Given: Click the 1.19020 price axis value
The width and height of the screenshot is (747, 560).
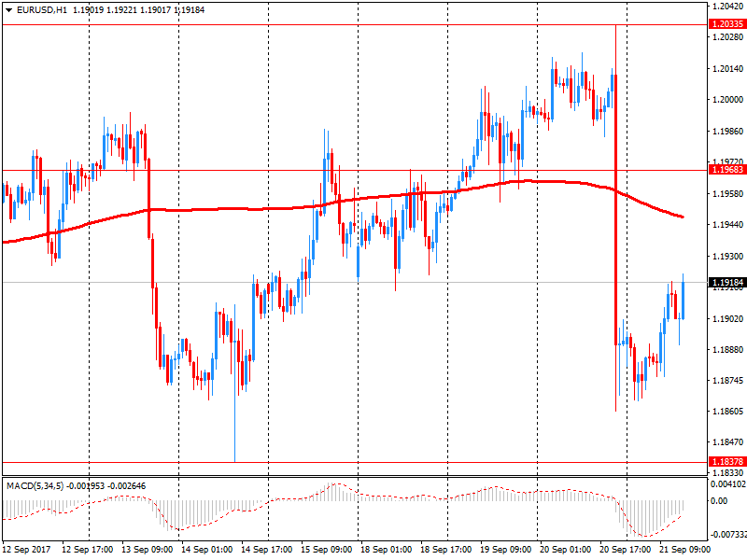Looking at the screenshot, I should click(728, 318).
